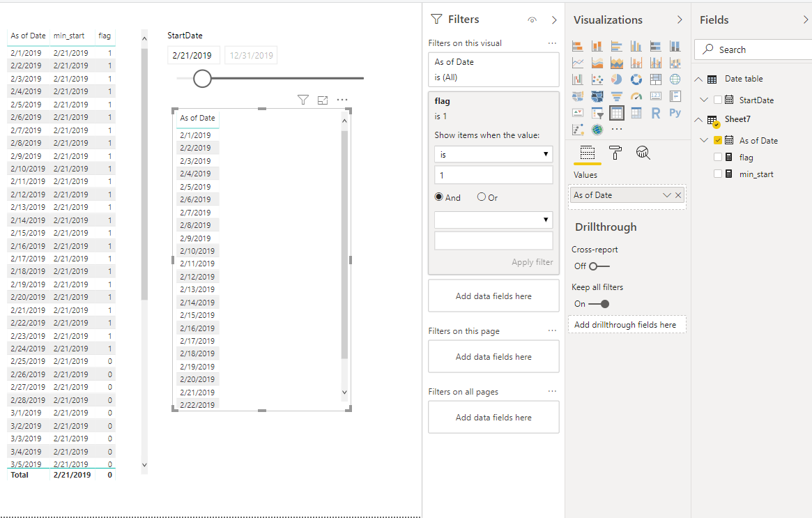The width and height of the screenshot is (812, 518).
Task: Check the min_start field checkbox
Action: [x=718, y=174]
